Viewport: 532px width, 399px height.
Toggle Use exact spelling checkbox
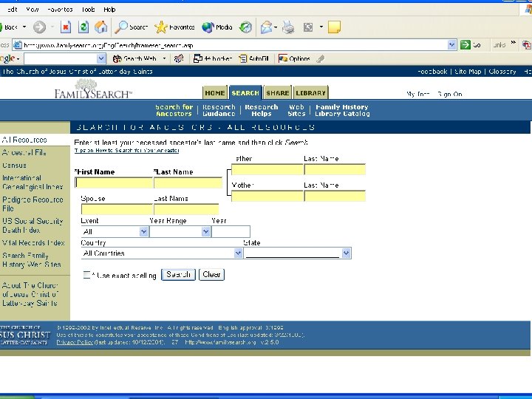tap(87, 275)
